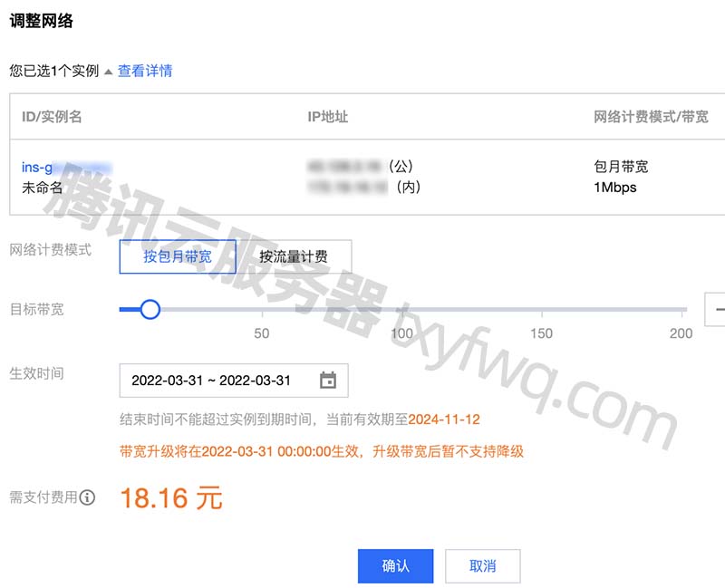Viewport: 725px width, 588px height.
Task: Select 按包月带宽 billing mode
Action: pyautogui.click(x=178, y=256)
